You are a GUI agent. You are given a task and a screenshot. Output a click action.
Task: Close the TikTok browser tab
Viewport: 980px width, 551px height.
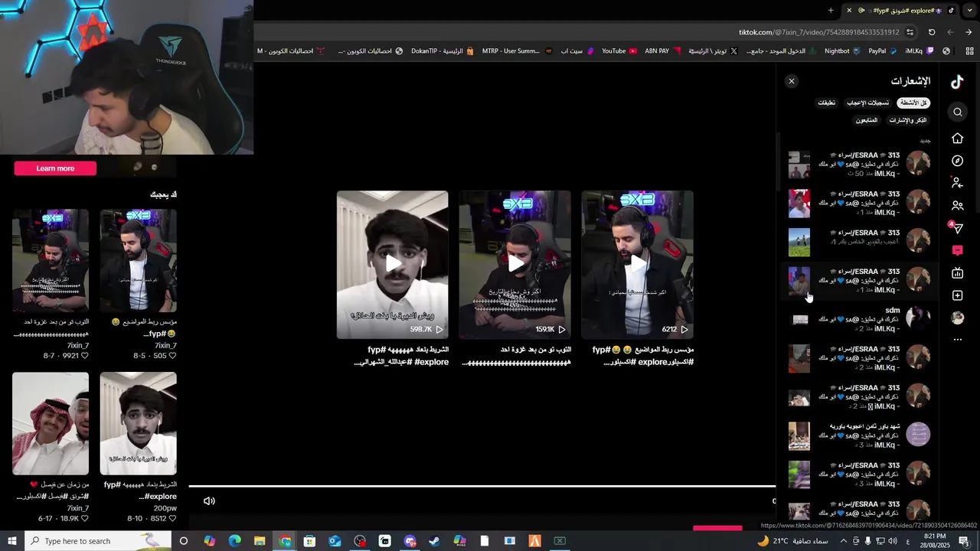(x=848, y=11)
